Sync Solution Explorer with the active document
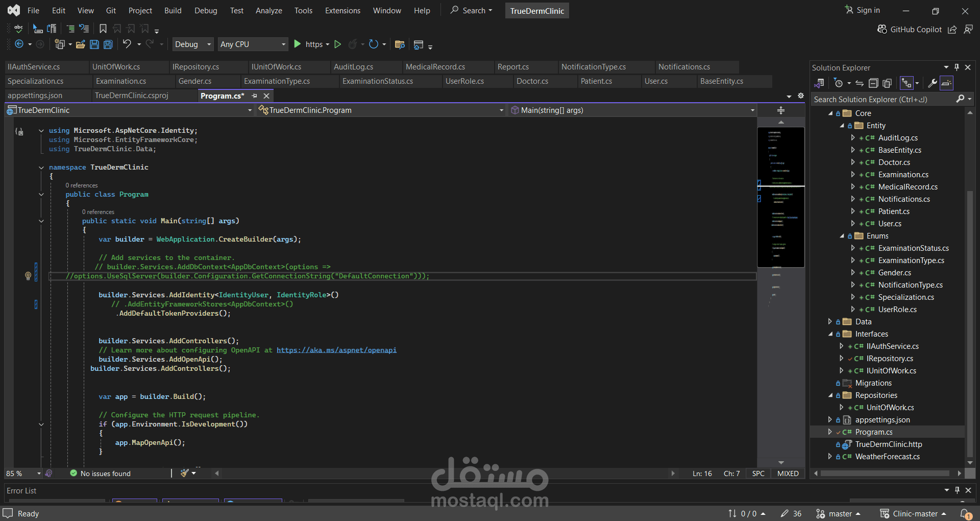Viewport: 980px width, 521px height. 860,83
